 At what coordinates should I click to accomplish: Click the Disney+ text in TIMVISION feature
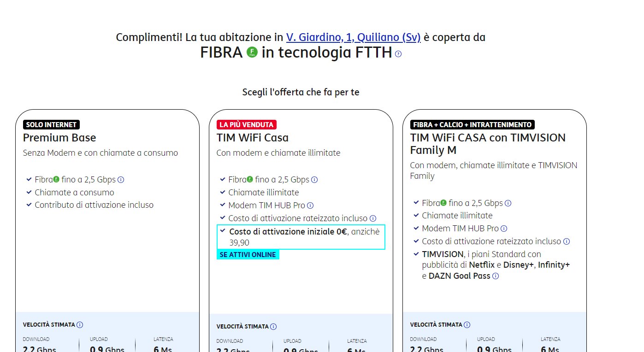tap(519, 265)
